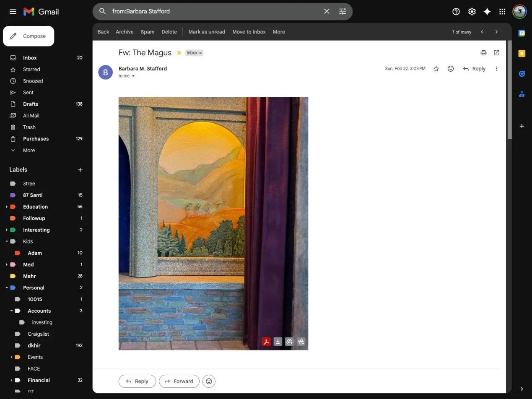The image size is (532, 399).
Task: Clear the search with the X icon
Action: click(x=327, y=11)
